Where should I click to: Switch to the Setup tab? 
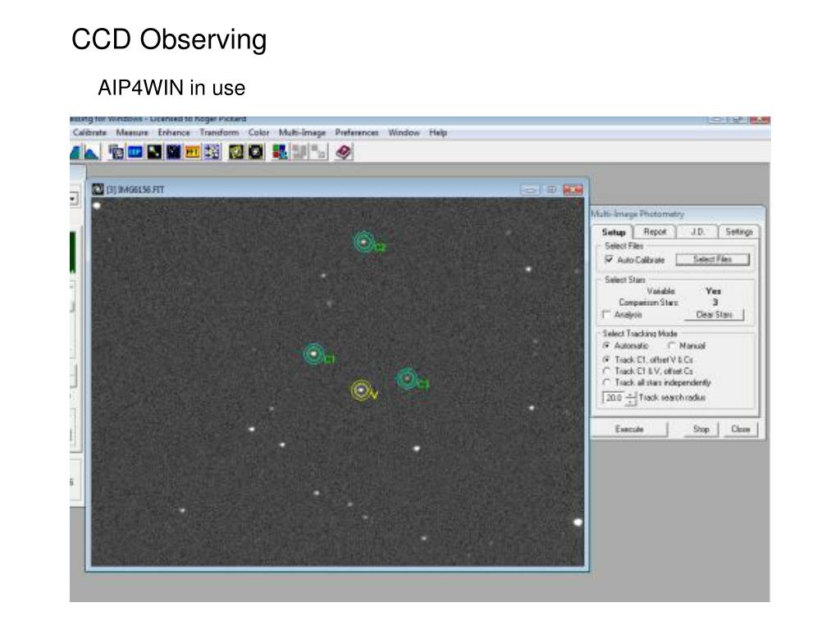pyautogui.click(x=614, y=232)
